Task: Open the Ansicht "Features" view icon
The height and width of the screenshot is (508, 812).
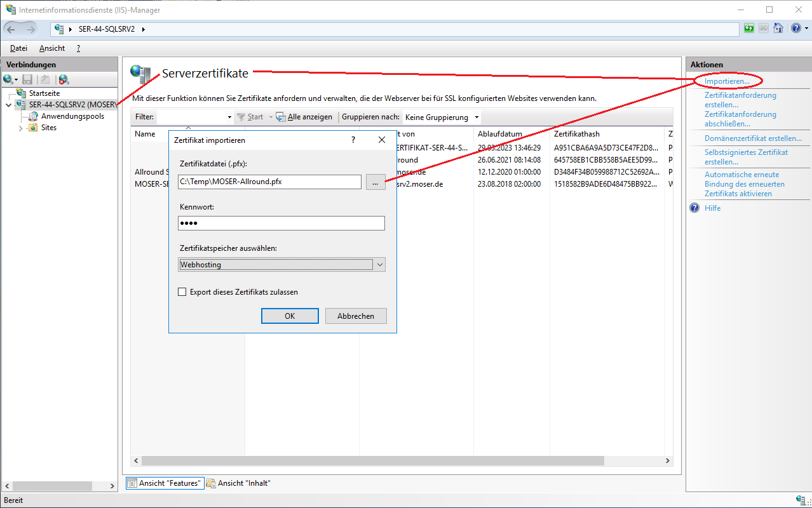Action: (x=132, y=483)
